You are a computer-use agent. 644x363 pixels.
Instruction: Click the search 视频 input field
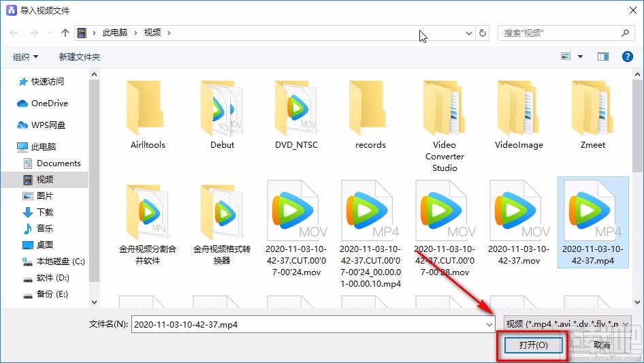(560, 33)
